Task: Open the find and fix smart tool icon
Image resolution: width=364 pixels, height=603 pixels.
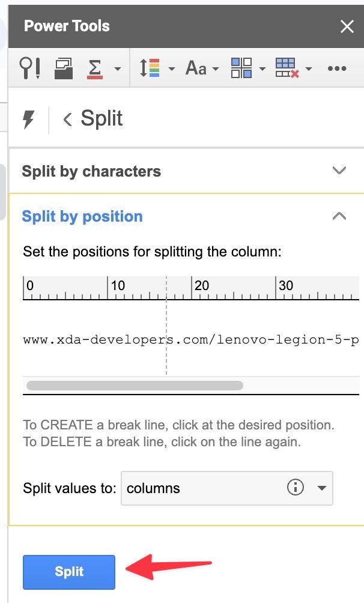Action: (30, 68)
